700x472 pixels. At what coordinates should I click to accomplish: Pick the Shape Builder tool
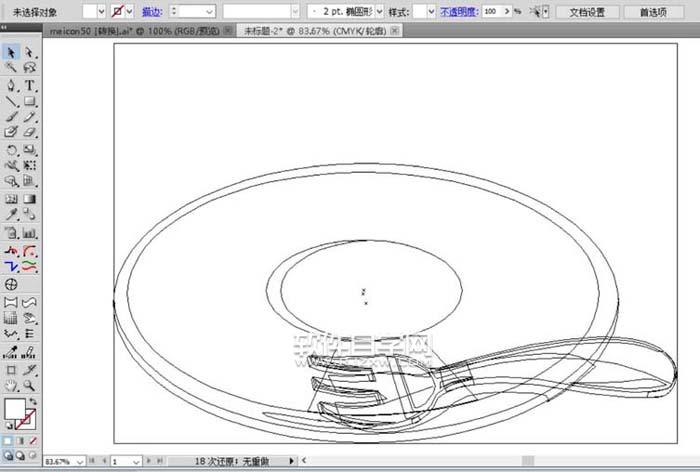coord(11,181)
